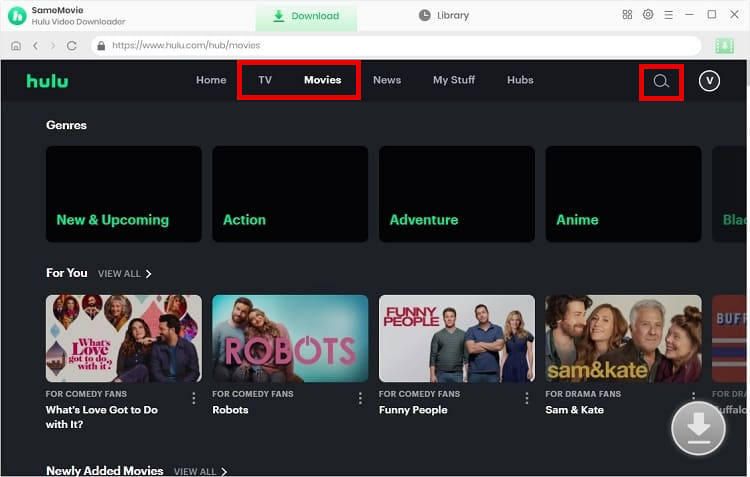This screenshot has height=477, width=750.
Task: Open options dots for What's Love Got to Do
Action: 194,398
